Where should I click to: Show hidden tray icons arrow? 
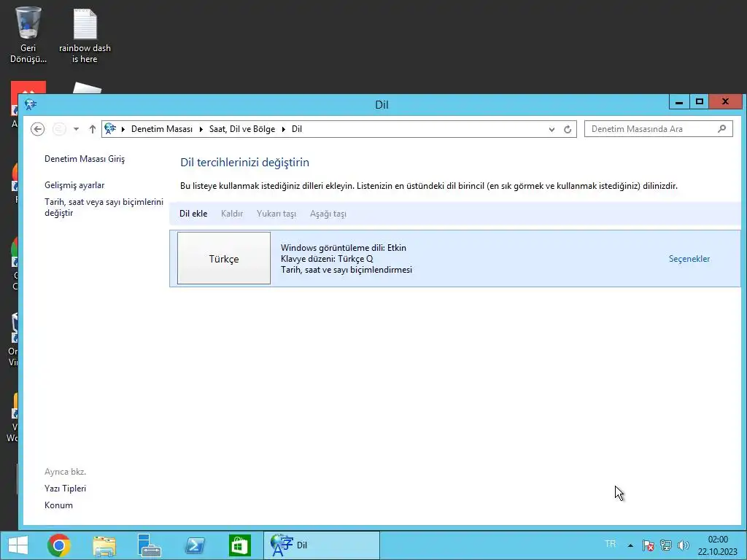pos(630,545)
